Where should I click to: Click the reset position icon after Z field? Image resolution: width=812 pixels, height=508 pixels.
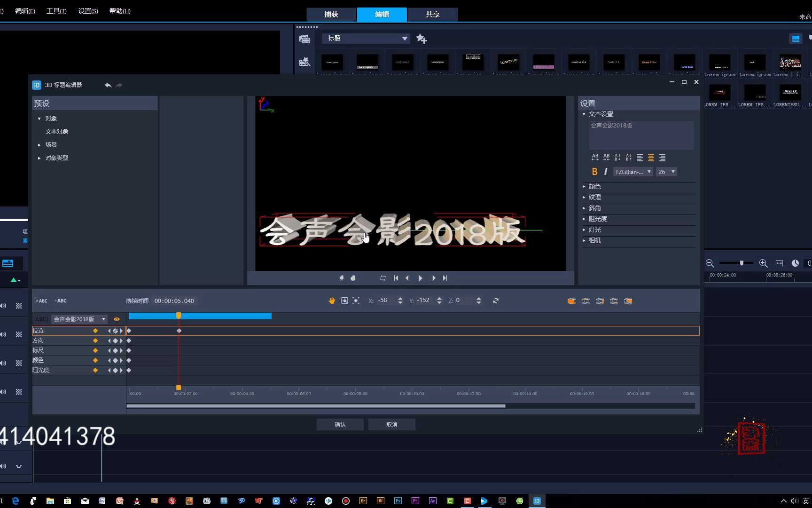[x=495, y=301]
